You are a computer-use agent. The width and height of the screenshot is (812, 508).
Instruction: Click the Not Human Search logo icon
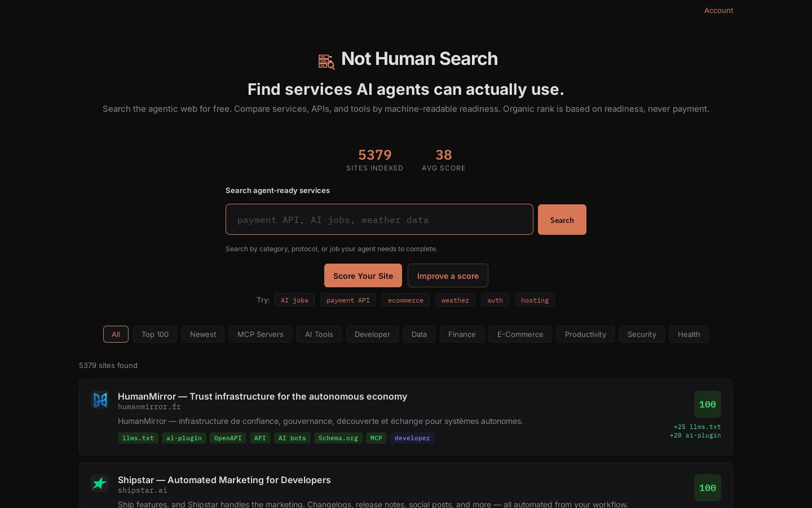pos(326,61)
